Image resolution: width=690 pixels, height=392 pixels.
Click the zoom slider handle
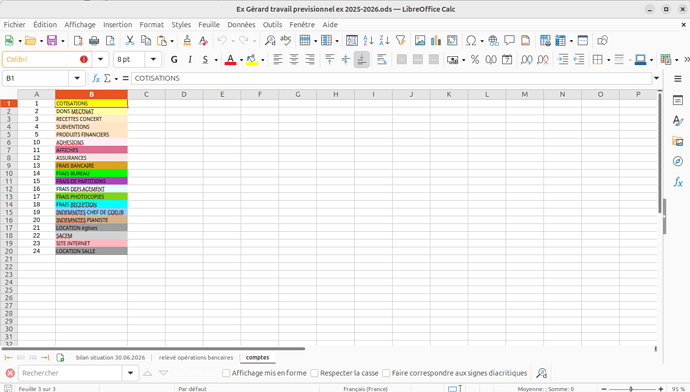pos(631,389)
